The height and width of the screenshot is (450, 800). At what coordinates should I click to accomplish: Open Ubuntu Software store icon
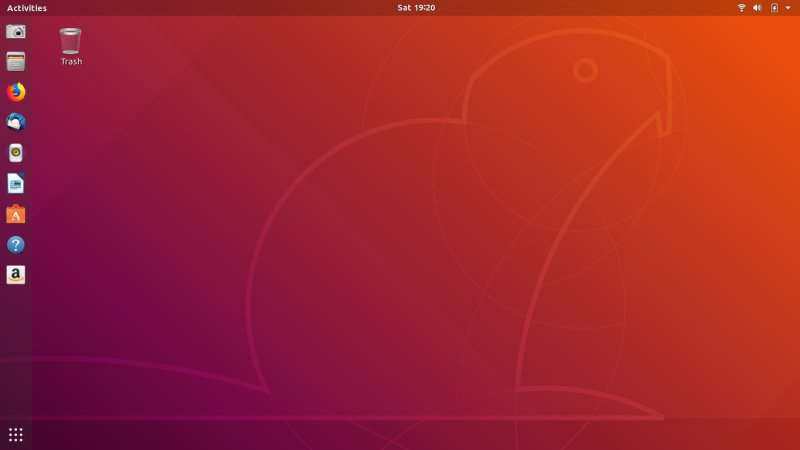16,214
